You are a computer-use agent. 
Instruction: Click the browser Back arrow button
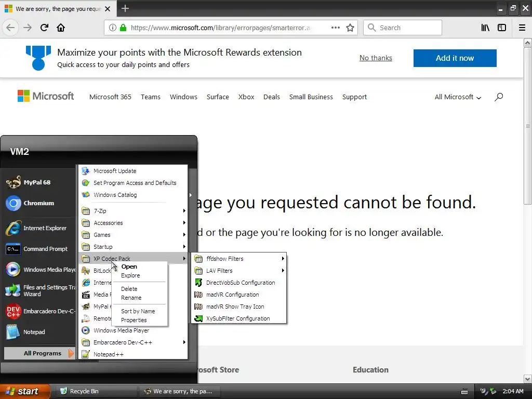point(10,28)
